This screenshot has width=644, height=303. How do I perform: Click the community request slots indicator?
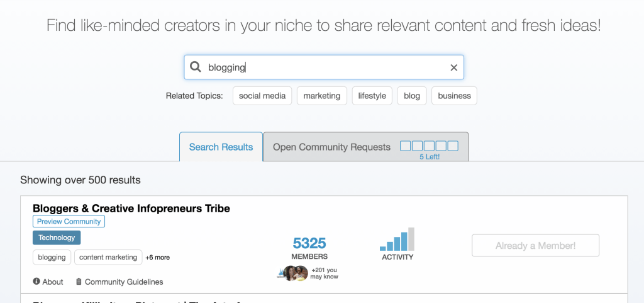pos(429,146)
